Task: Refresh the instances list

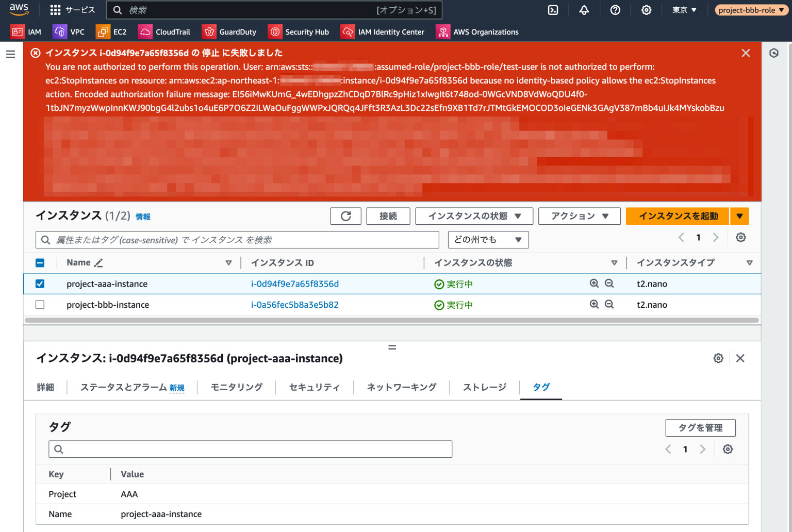Action: [345, 216]
